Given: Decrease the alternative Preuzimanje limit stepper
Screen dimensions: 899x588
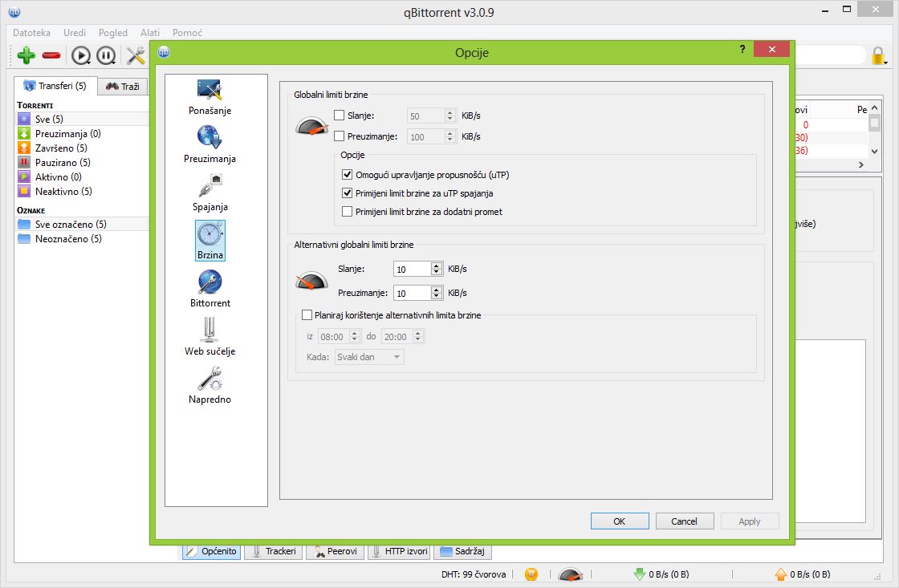Looking at the screenshot, I should tap(437, 296).
